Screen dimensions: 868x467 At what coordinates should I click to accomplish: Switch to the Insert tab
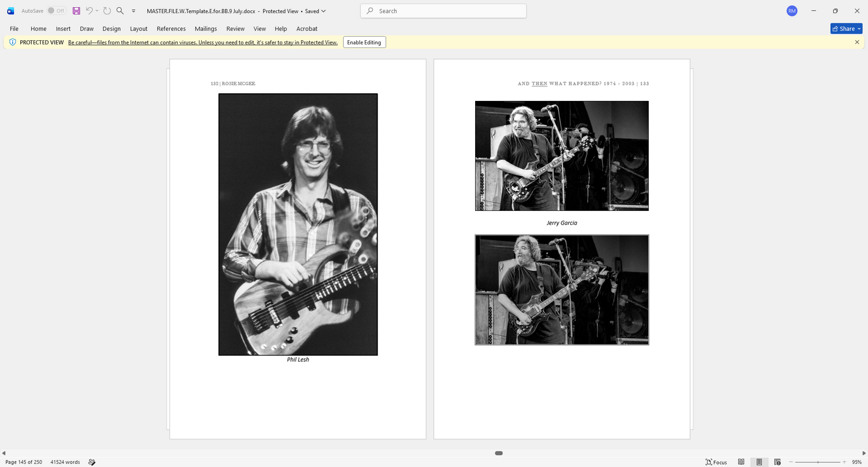[x=63, y=28]
